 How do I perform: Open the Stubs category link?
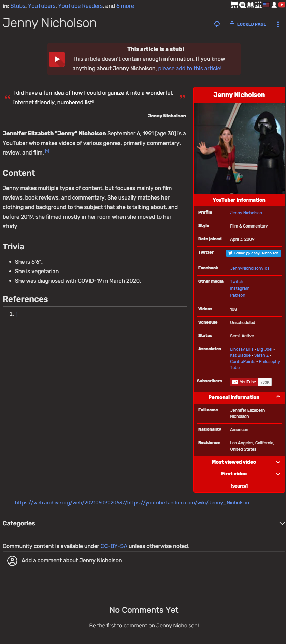click(x=18, y=6)
